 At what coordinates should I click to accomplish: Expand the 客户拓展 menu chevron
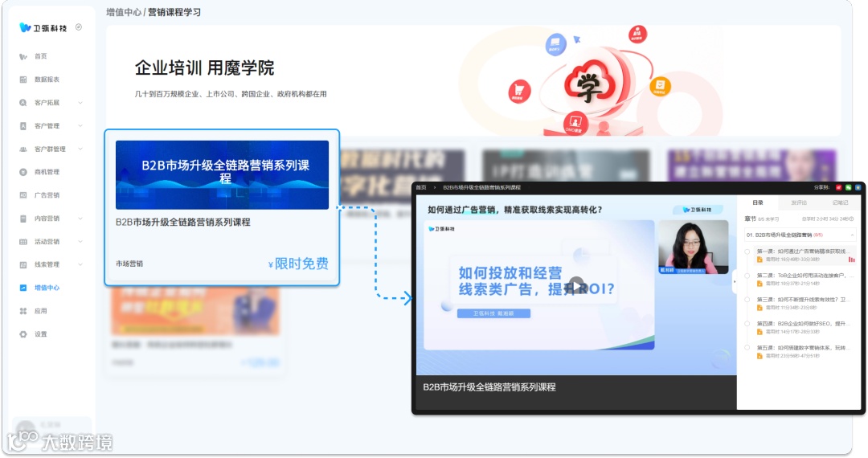coord(80,103)
